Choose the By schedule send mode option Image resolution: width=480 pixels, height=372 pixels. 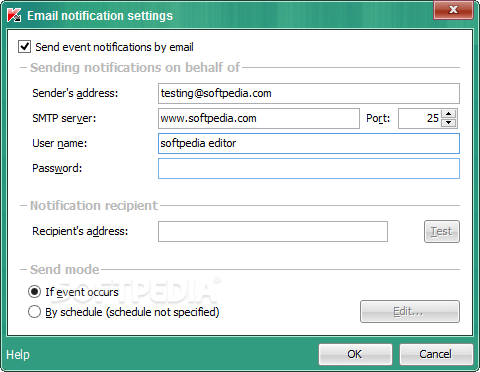[x=35, y=312]
